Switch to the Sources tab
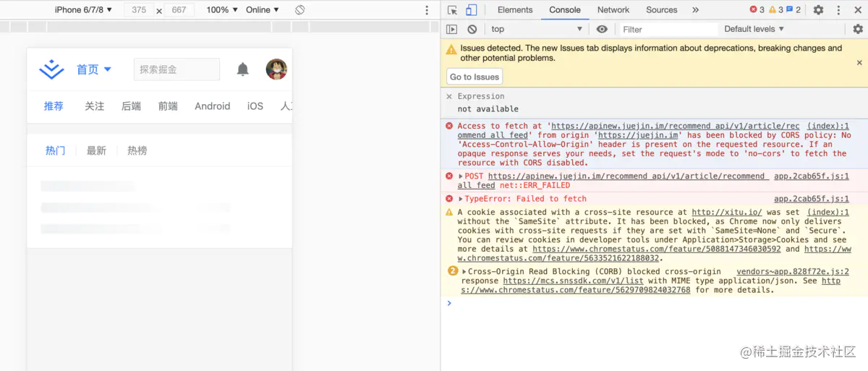The width and height of the screenshot is (868, 371). click(662, 10)
